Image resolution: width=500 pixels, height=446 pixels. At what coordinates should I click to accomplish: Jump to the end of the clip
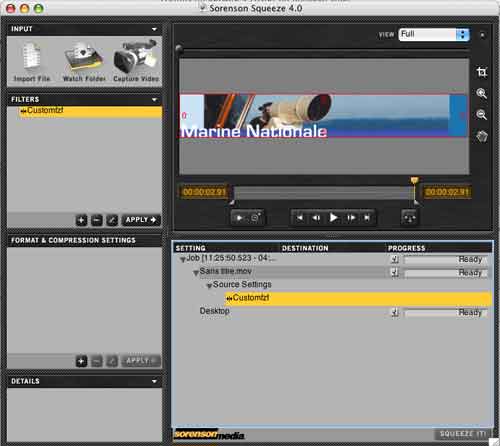click(x=367, y=218)
